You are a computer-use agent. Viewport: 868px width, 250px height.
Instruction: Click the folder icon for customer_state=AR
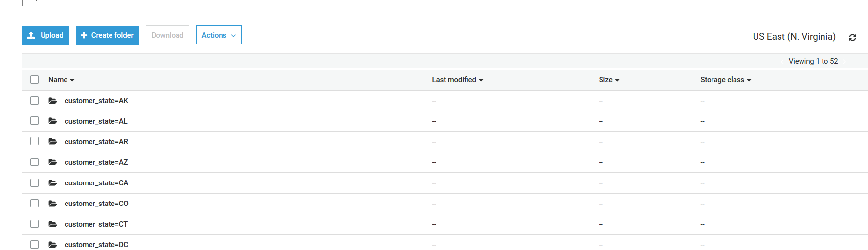coord(53,142)
